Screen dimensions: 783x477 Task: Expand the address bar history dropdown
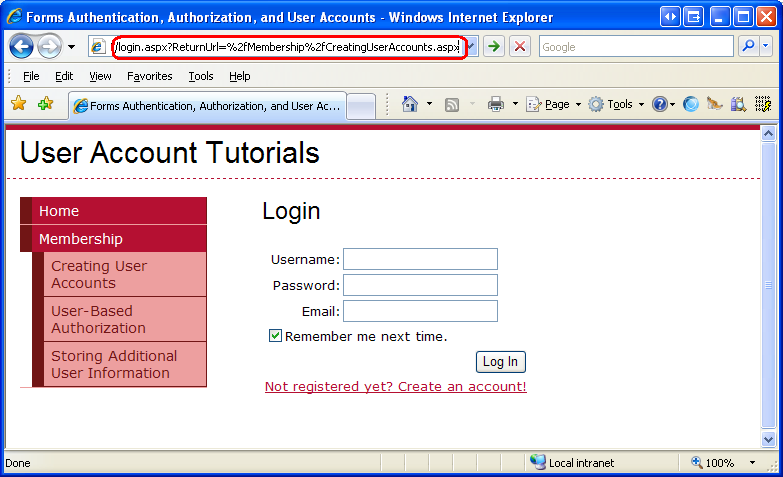pyautogui.click(x=472, y=47)
